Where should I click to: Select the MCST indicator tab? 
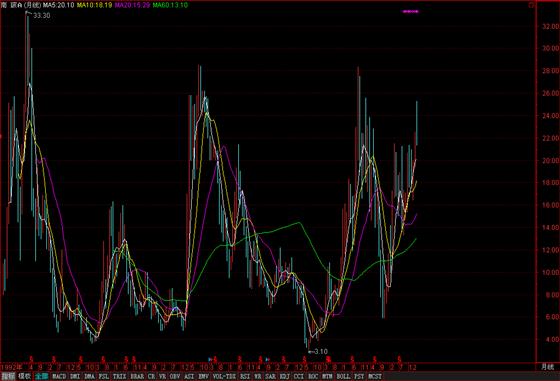[x=375, y=376]
